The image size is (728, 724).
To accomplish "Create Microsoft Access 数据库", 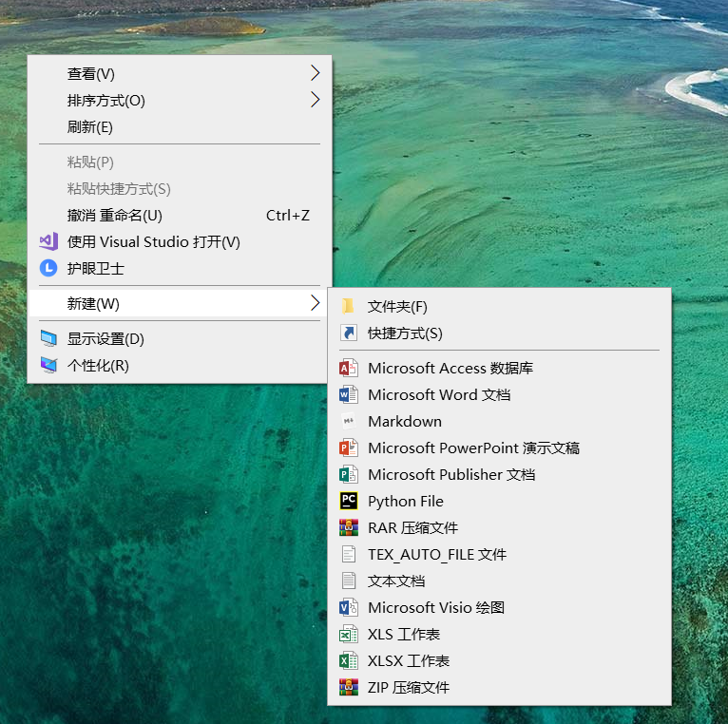I will click(x=499, y=368).
